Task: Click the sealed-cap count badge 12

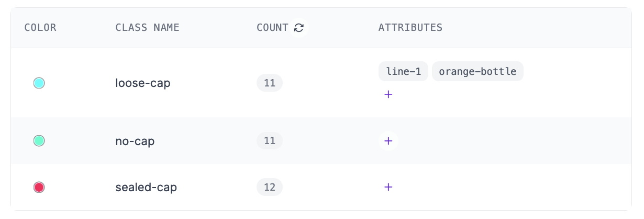Action: pos(270,187)
